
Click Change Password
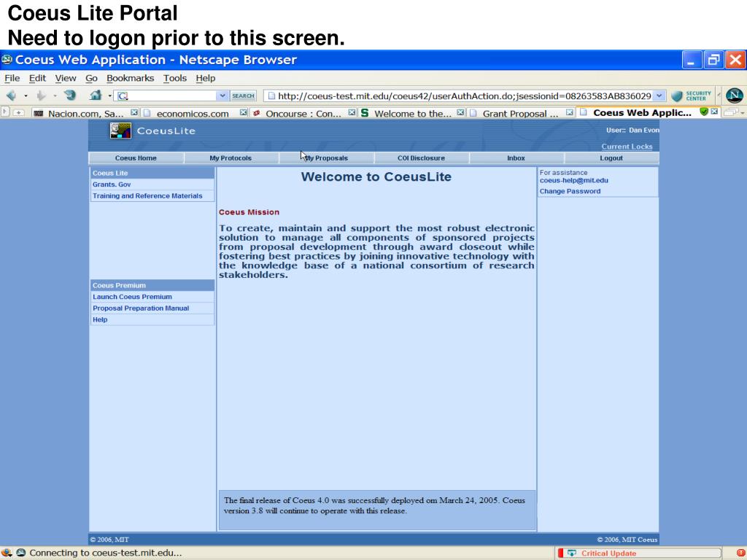point(570,192)
